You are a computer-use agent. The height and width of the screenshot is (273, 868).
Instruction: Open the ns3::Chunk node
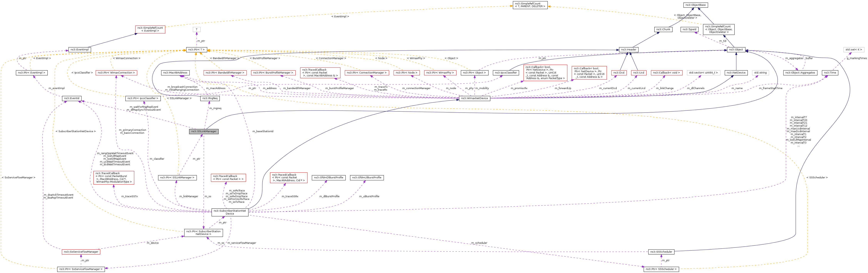point(663,29)
